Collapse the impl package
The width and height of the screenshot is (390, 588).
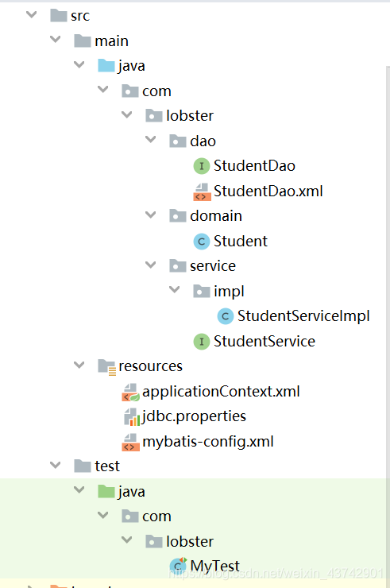coord(175,289)
